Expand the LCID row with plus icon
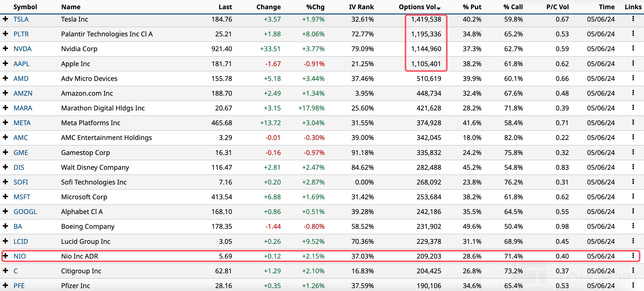 5,241
